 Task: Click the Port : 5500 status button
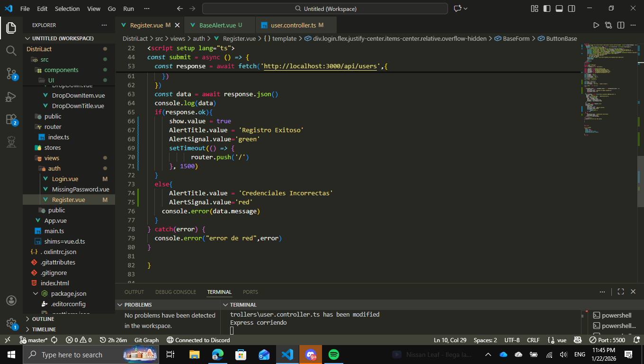[607, 340]
